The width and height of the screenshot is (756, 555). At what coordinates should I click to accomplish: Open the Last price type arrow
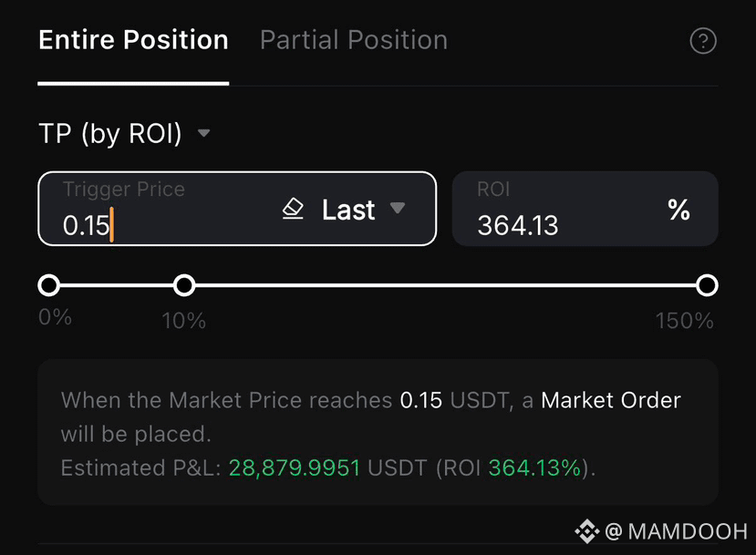click(398, 208)
